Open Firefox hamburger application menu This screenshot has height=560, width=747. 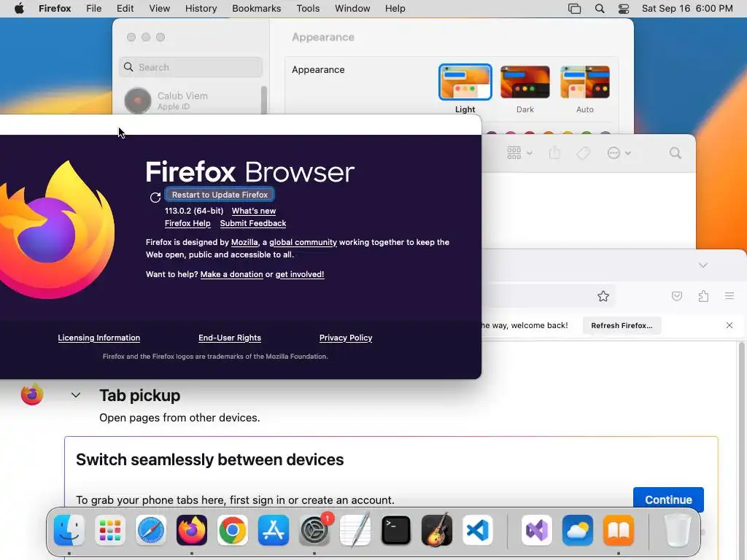(x=729, y=296)
